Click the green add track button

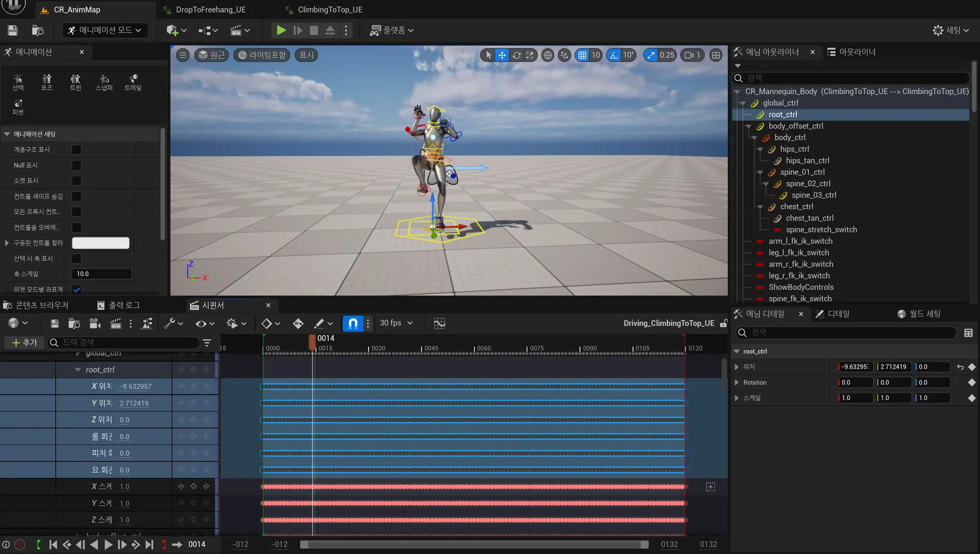click(x=24, y=343)
